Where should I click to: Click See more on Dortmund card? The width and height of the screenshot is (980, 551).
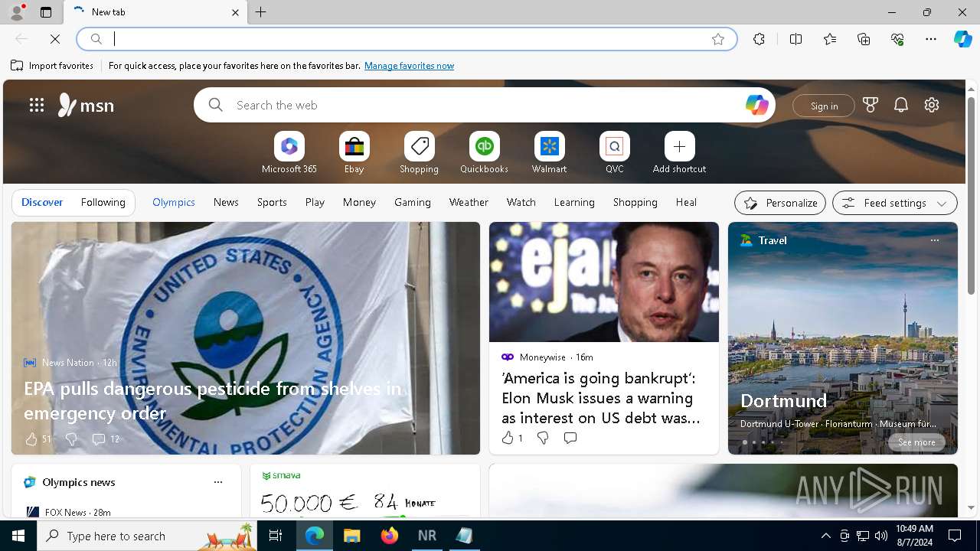pyautogui.click(x=916, y=442)
